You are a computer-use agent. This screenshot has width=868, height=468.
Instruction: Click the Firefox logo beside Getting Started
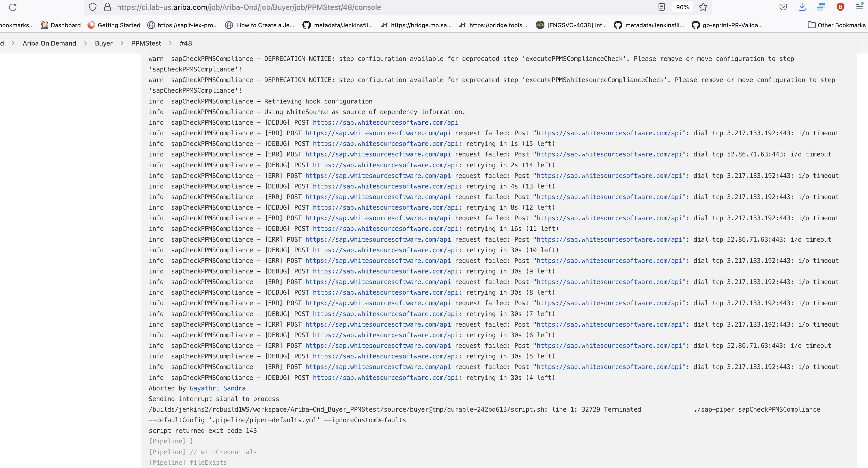click(91, 25)
